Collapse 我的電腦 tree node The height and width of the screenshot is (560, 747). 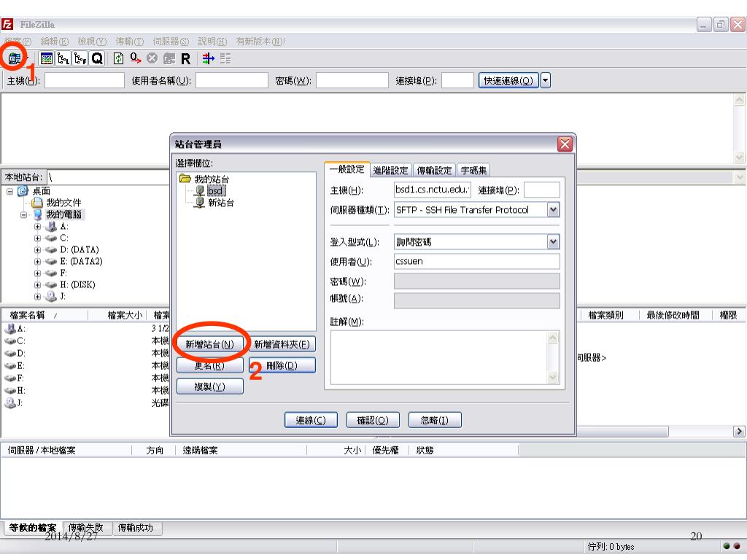pos(23,215)
